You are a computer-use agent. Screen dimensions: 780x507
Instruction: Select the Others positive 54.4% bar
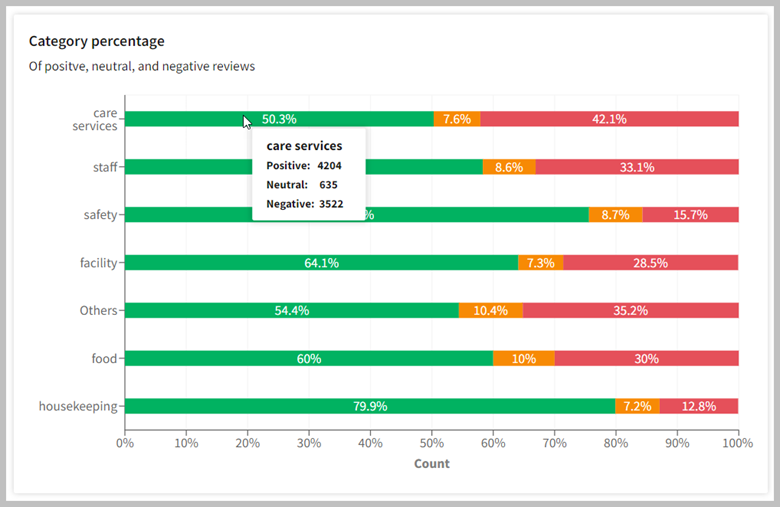coord(291,311)
